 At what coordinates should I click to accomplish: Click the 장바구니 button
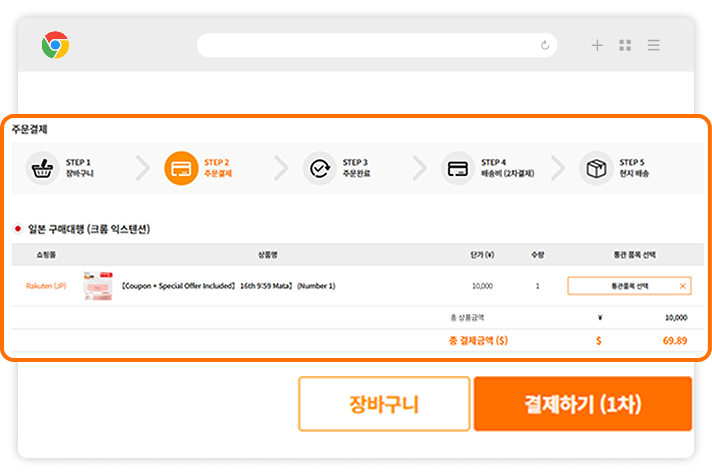(384, 404)
